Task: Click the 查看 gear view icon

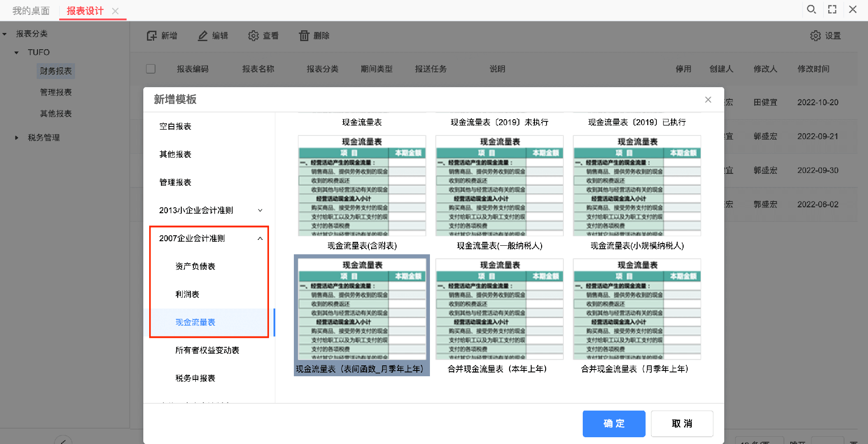Action: (253, 36)
